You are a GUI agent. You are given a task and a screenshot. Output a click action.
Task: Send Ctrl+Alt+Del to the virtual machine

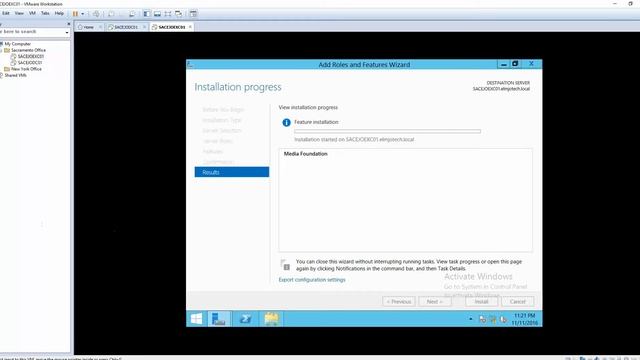click(x=96, y=14)
